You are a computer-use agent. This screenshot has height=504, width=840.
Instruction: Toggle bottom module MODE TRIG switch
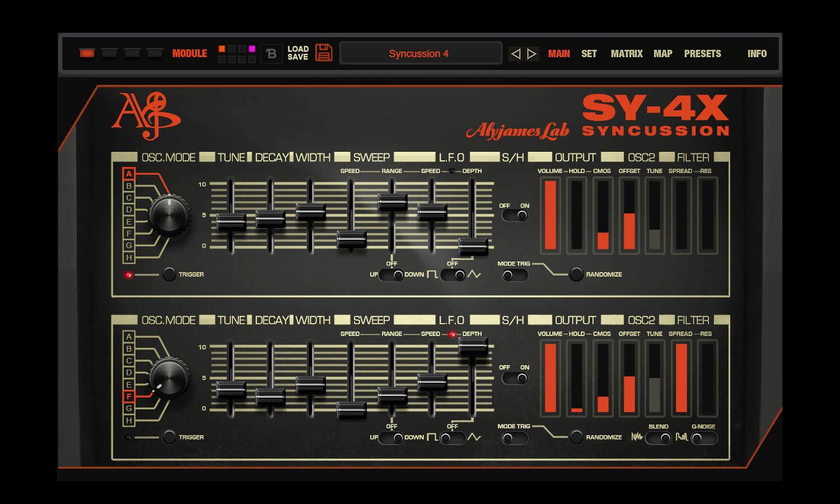(x=515, y=438)
